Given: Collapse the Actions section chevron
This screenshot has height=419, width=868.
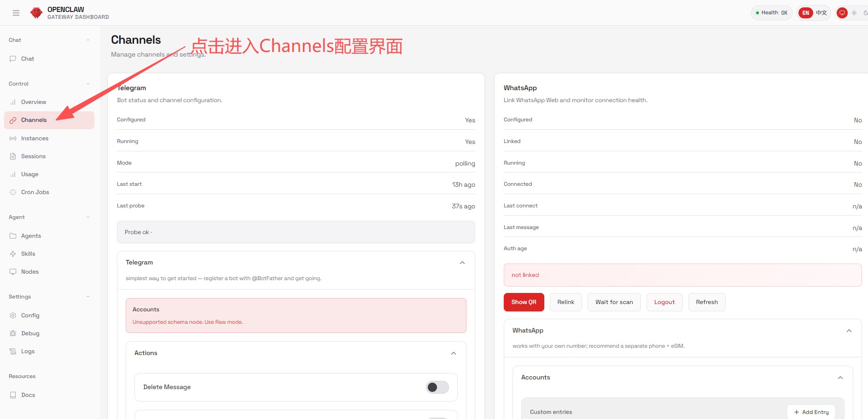Looking at the screenshot, I should (454, 353).
